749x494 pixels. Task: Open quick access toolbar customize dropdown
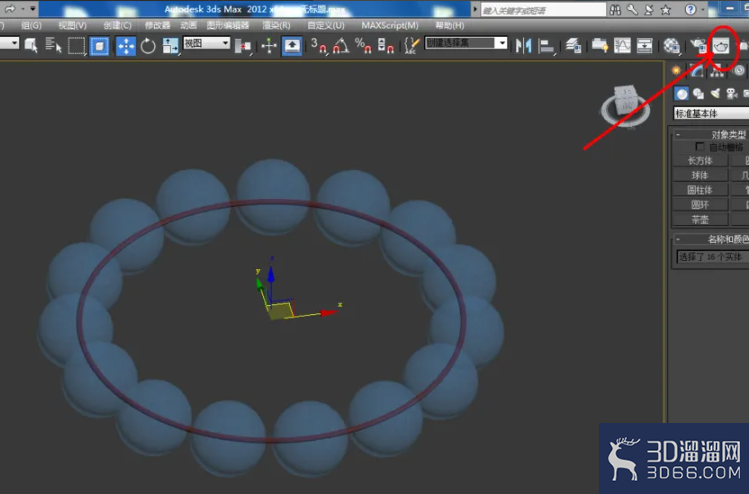click(32, 9)
